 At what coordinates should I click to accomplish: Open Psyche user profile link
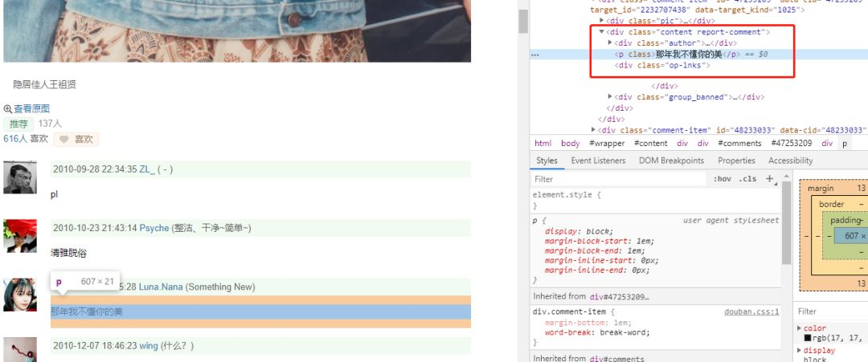154,228
